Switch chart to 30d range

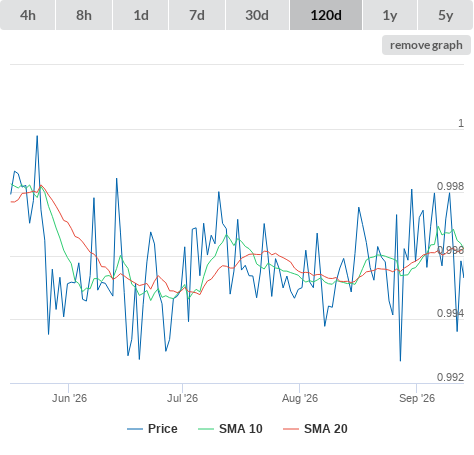click(257, 15)
